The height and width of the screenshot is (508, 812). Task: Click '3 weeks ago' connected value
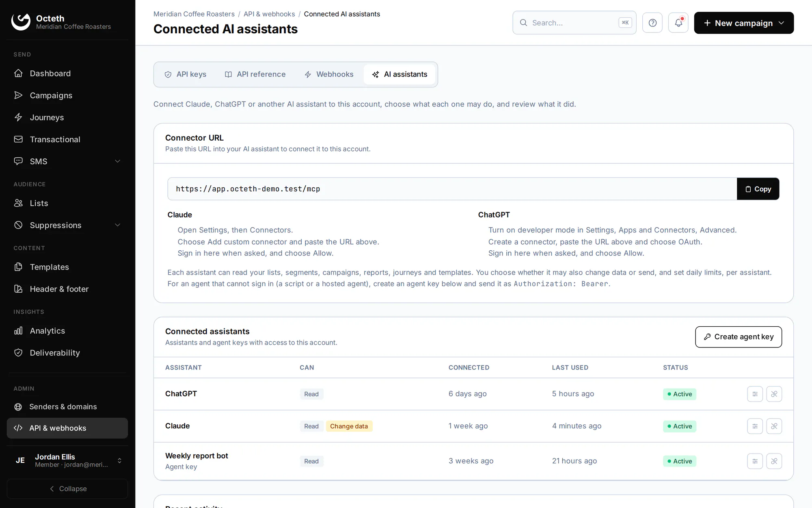(471, 461)
